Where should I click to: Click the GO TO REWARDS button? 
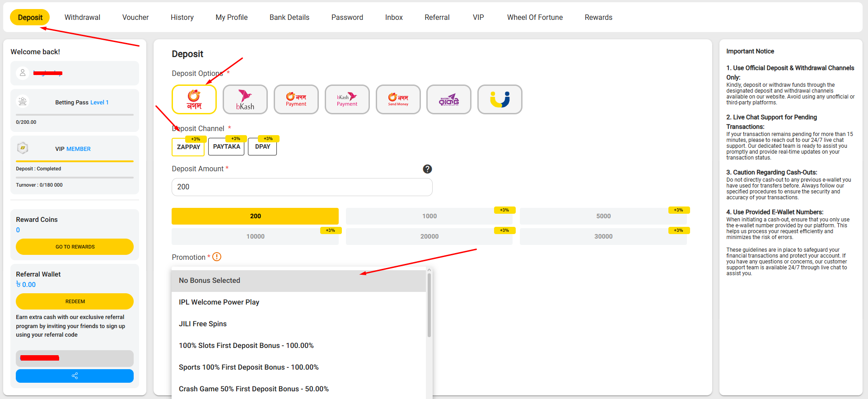[x=75, y=247]
